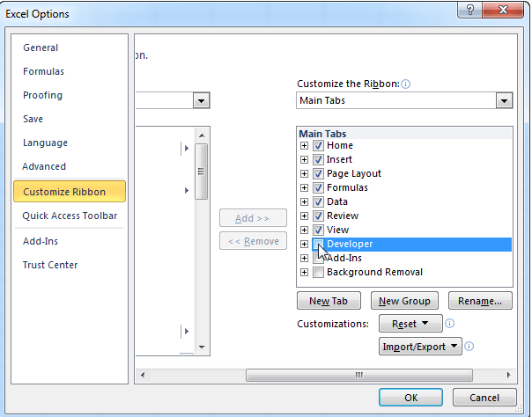Click the vertical scrollbar thumb in commands list
Viewport: 532px width, 417px height.
pos(202,172)
